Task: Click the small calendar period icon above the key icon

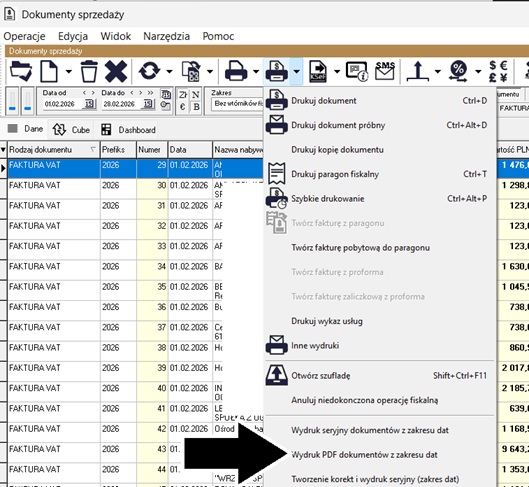Action: tap(165, 94)
